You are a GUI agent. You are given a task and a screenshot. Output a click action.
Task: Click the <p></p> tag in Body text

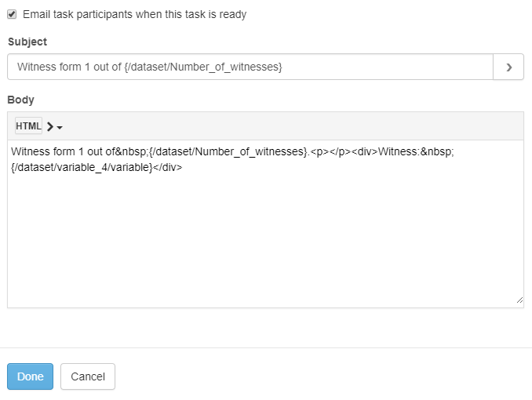pyautogui.click(x=330, y=151)
